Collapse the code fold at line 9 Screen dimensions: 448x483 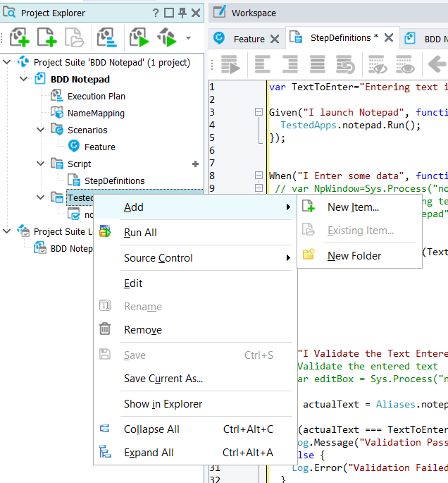(259, 188)
